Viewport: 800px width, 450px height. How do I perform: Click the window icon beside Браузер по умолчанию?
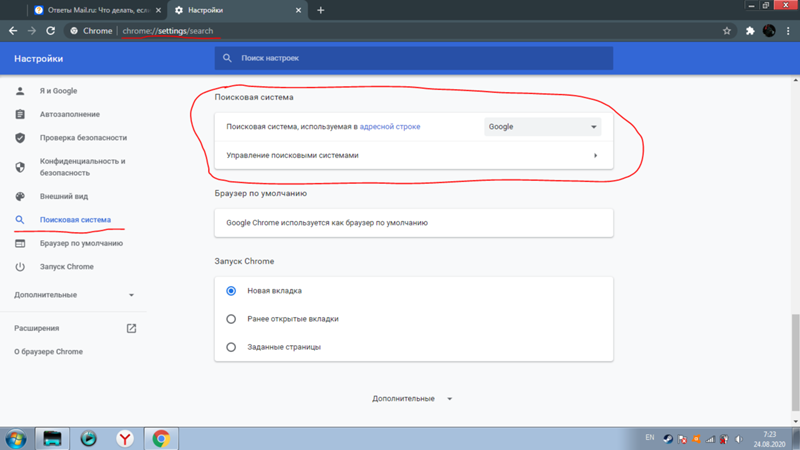click(20, 243)
